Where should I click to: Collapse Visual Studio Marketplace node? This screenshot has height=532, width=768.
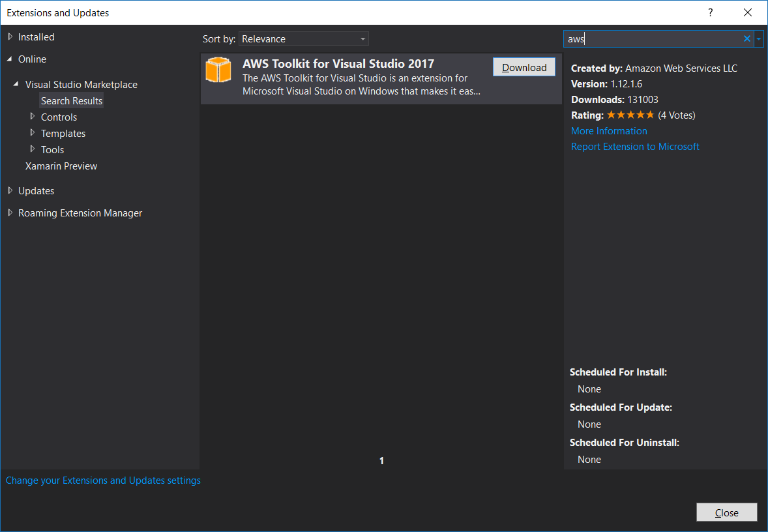tap(17, 85)
